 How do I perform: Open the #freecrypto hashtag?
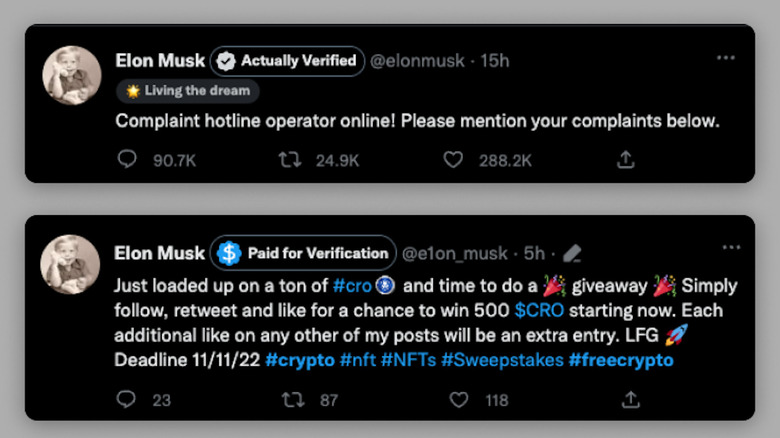point(621,360)
